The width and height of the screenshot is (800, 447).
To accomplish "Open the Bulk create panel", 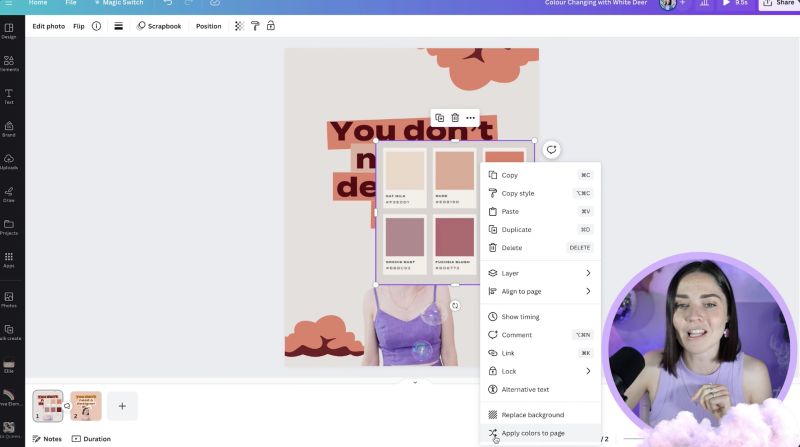I will coord(9,332).
